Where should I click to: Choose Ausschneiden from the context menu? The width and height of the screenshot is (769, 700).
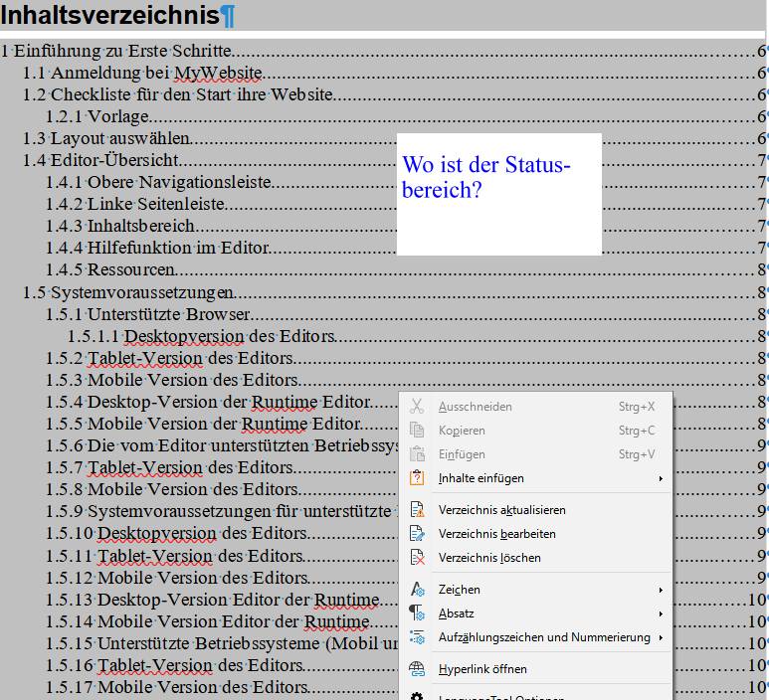click(x=535, y=407)
